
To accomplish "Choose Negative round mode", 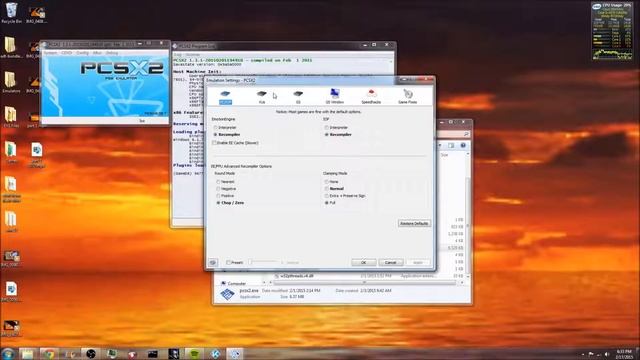I will [226, 189].
